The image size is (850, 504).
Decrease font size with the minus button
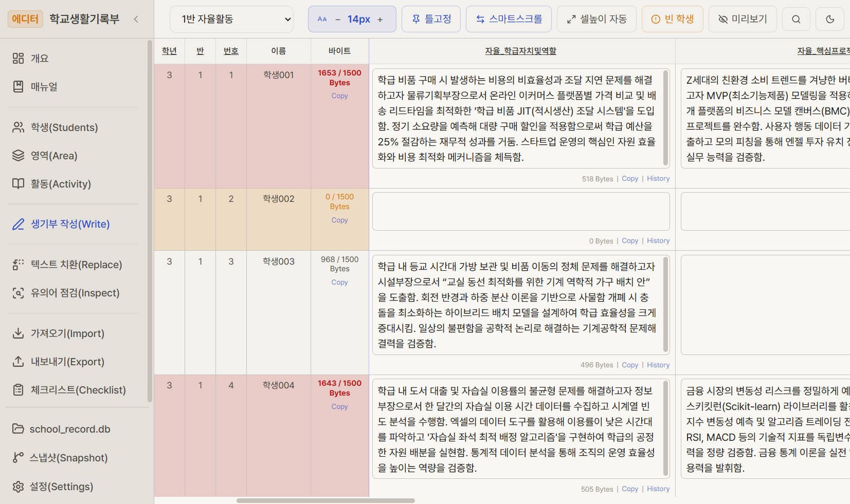pyautogui.click(x=338, y=20)
